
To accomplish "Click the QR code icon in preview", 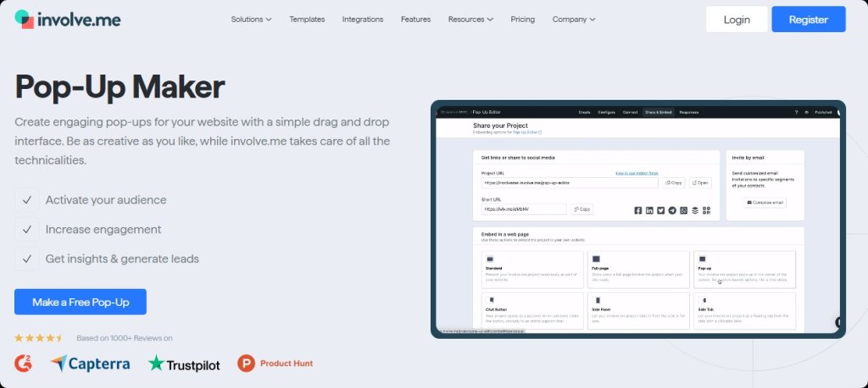I will pos(706,209).
